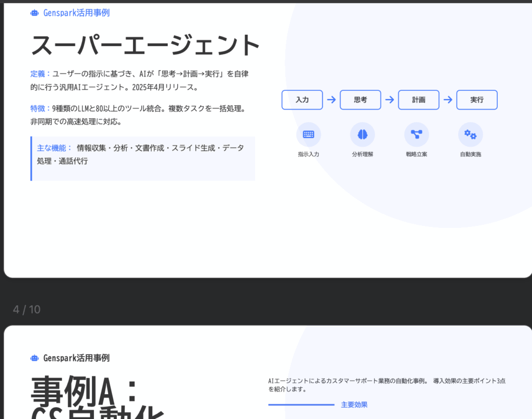Screen dimensions: 532x419
Task: Select the 計画 flow box
Action: click(419, 100)
